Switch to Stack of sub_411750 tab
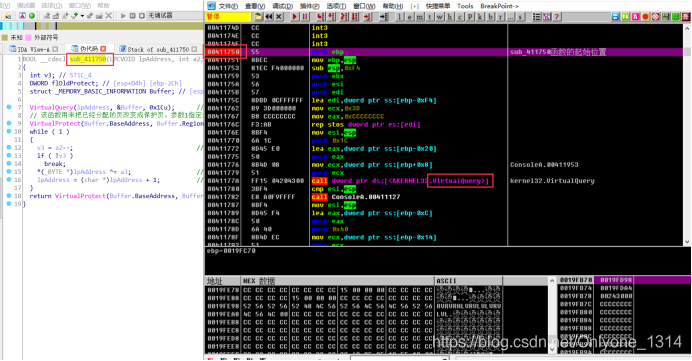 point(158,49)
